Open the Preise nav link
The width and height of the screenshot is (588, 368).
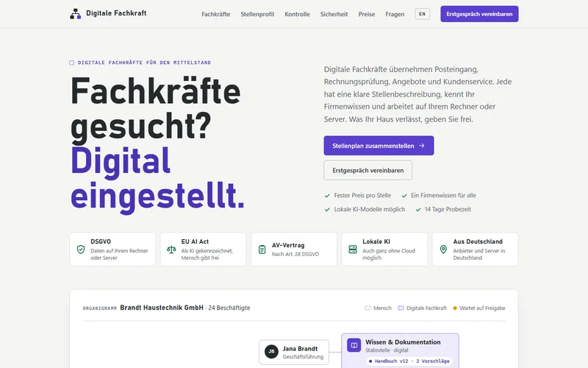click(x=366, y=14)
